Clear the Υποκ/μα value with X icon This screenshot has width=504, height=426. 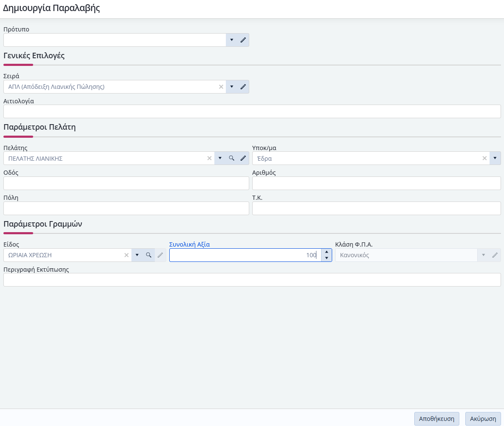click(x=484, y=158)
